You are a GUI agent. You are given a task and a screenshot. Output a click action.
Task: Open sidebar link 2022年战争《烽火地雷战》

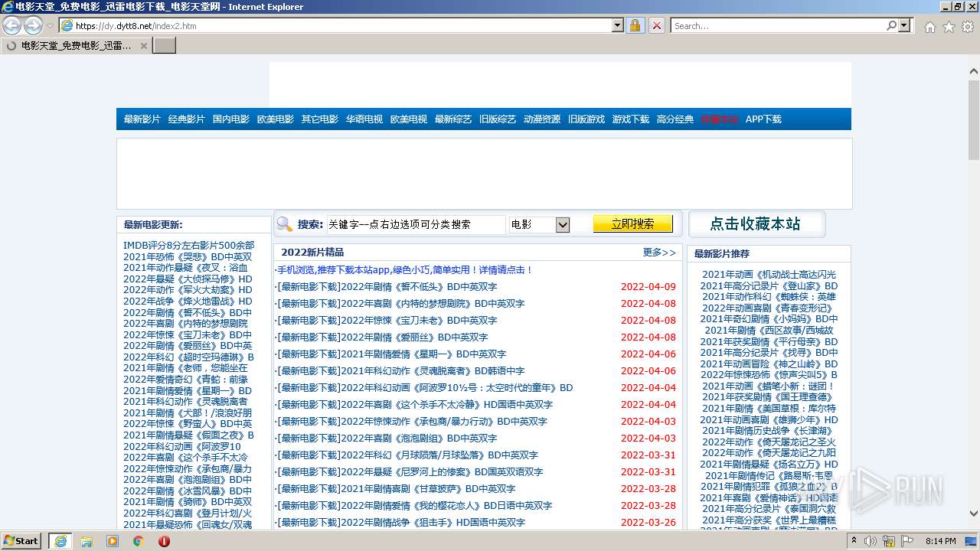pyautogui.click(x=188, y=302)
